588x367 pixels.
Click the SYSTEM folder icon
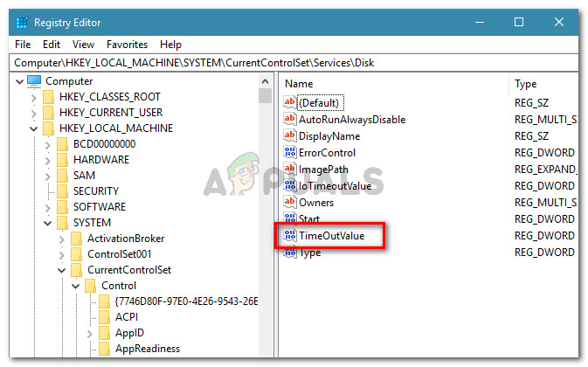click(63, 223)
